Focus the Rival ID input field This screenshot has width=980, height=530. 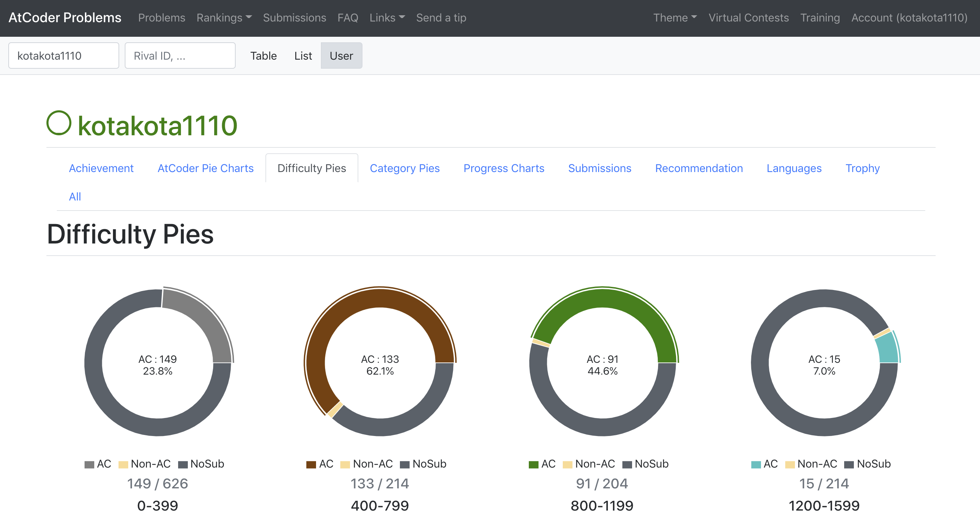pyautogui.click(x=180, y=55)
